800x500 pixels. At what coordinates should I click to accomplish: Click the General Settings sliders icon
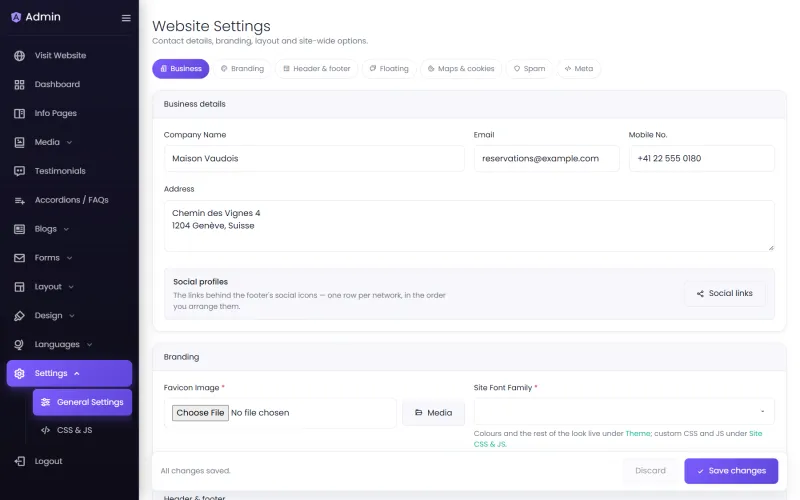coord(45,402)
